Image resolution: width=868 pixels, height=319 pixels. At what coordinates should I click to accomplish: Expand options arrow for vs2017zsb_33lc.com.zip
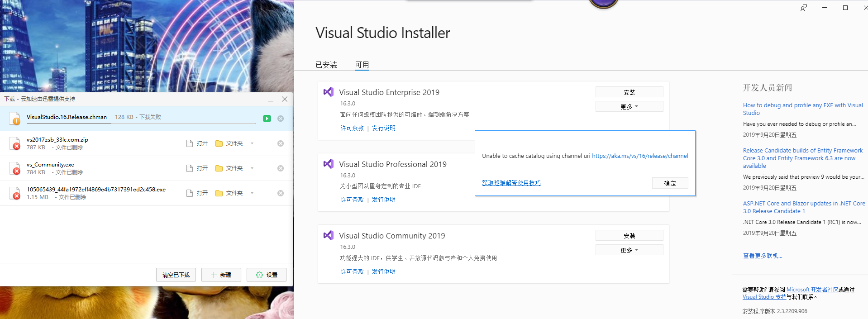[x=252, y=143]
